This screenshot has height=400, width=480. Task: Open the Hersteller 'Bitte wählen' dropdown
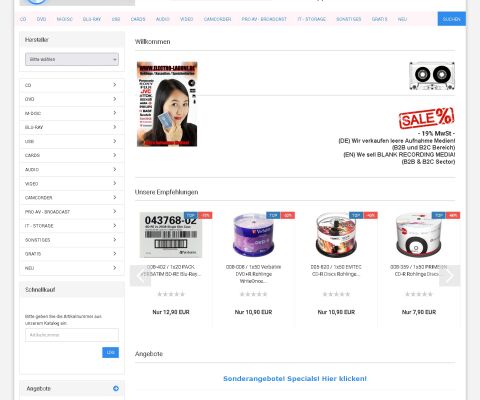point(72,59)
